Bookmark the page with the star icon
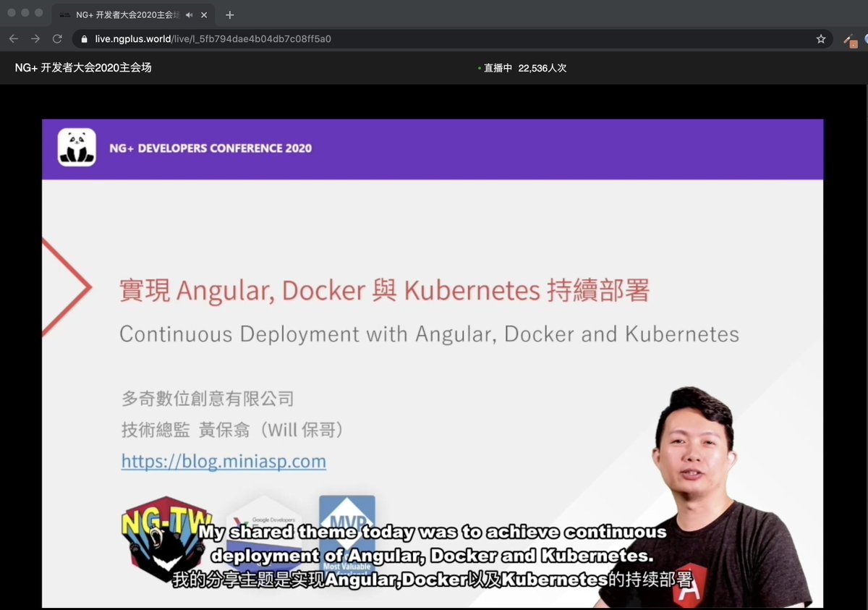Screen dimensions: 868x610 [822, 39]
